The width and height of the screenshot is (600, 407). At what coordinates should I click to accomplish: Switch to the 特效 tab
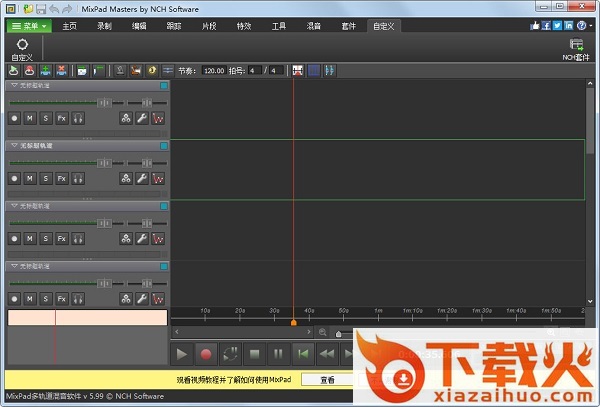(x=244, y=26)
